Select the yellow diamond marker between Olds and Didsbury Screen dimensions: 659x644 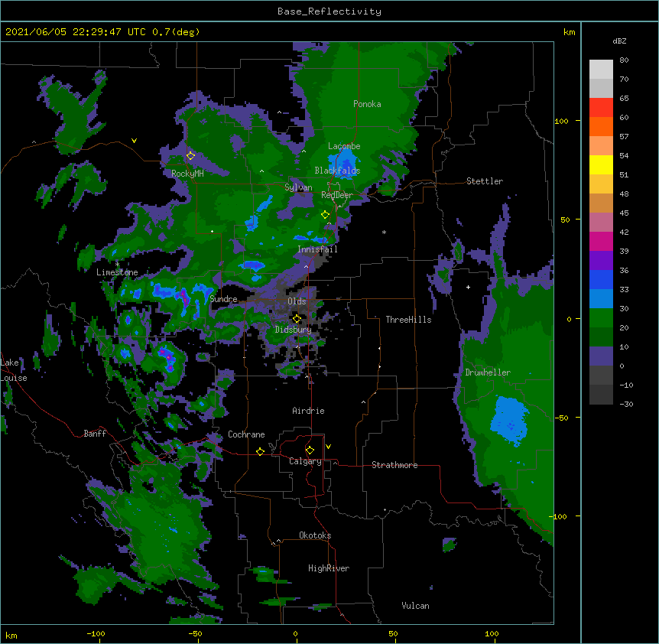coord(297,319)
